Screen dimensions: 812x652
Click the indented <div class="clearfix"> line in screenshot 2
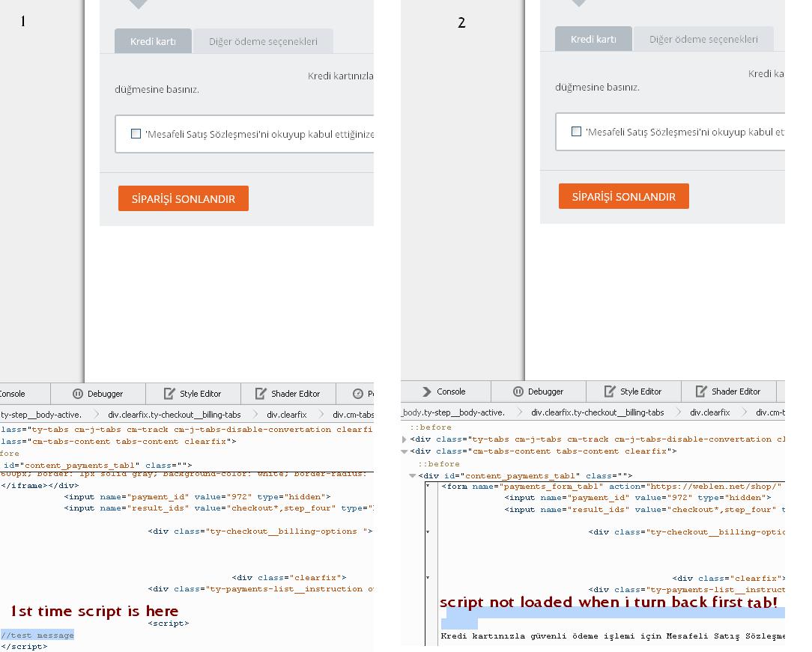(729, 579)
